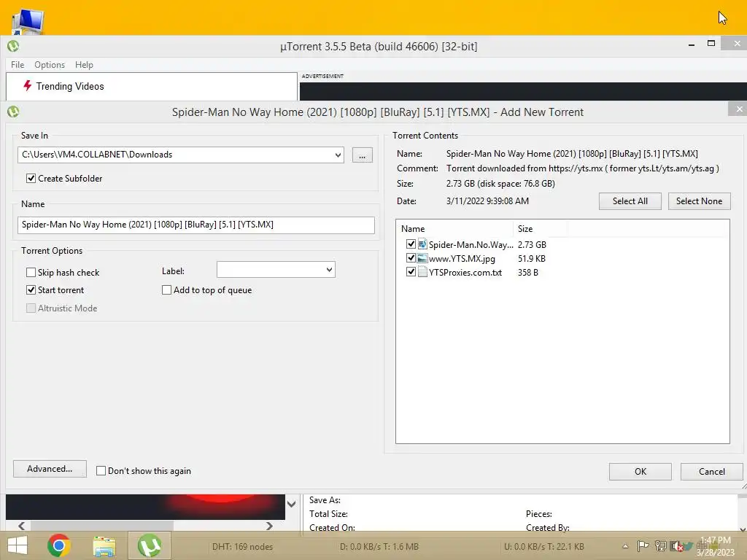Open the Help menu

85,65
